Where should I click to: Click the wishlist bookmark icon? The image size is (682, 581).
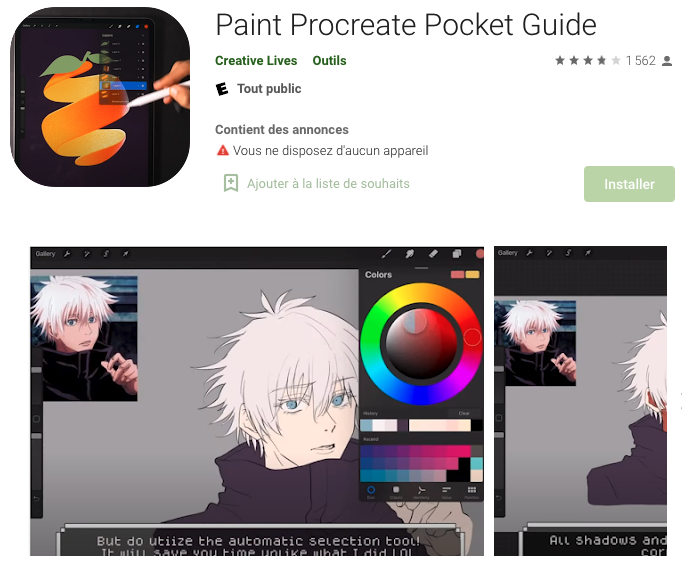click(231, 183)
